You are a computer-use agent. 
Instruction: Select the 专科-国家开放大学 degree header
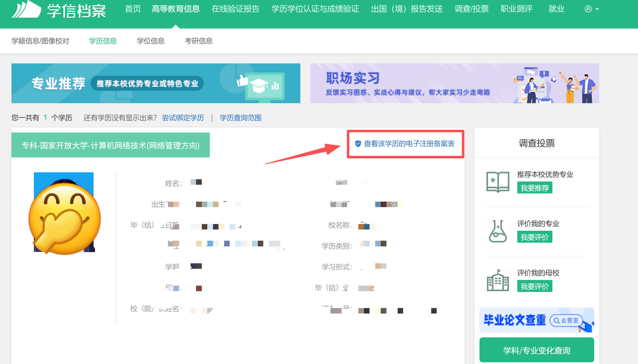click(110, 145)
